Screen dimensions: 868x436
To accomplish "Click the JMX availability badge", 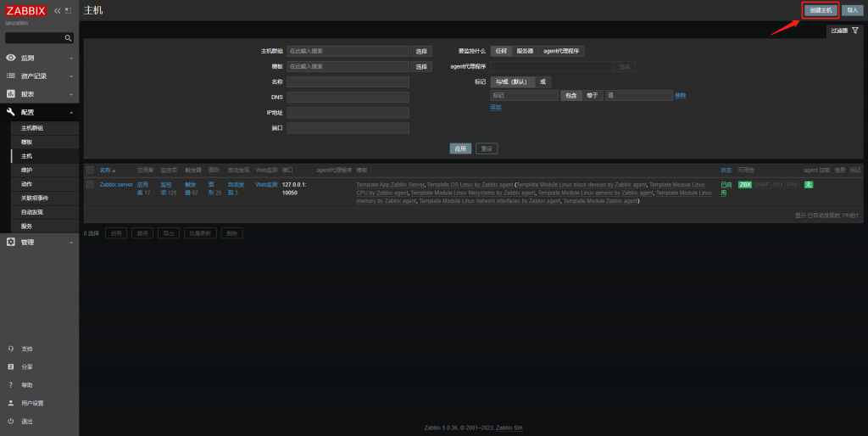I will (x=778, y=184).
